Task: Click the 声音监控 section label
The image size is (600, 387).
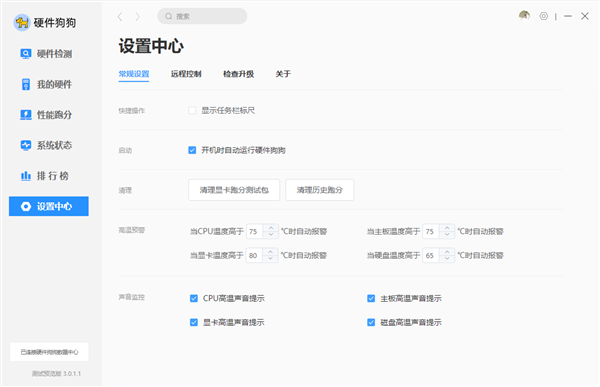Action: point(131,297)
